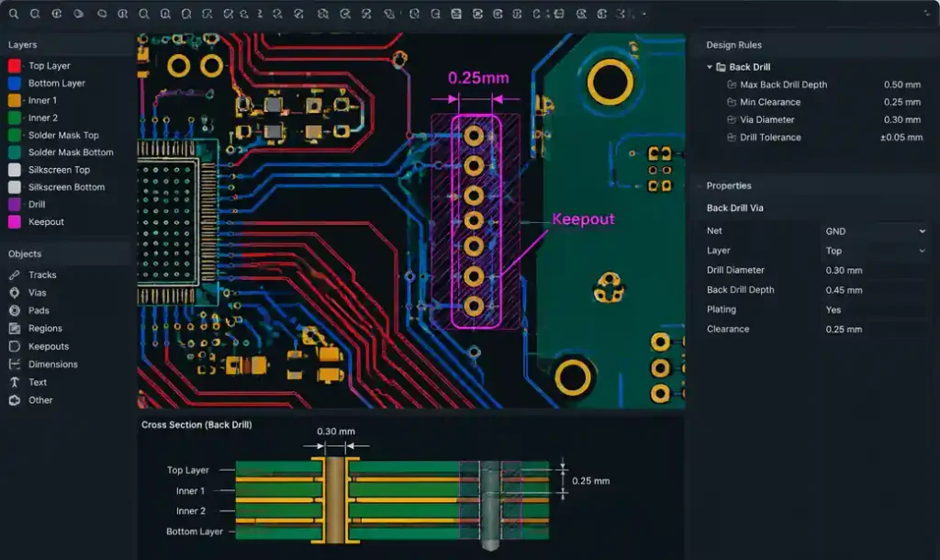This screenshot has width=940, height=560.
Task: Select the Keepouts object type label
Action: [49, 346]
